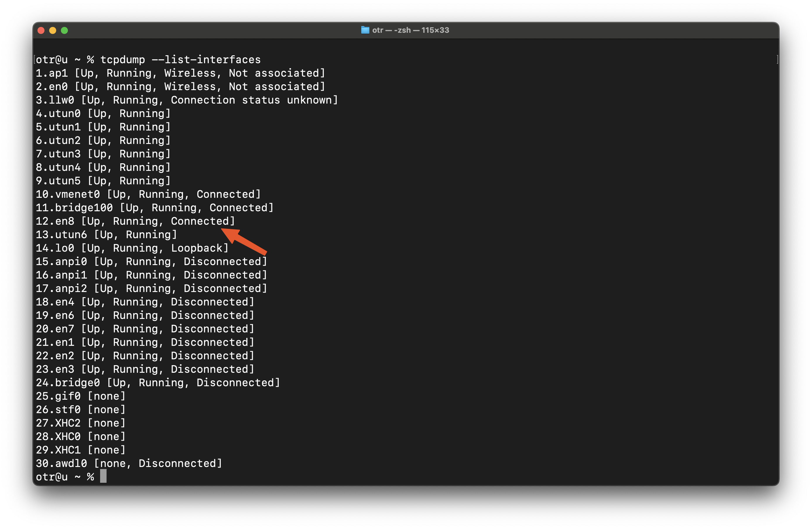Select the line '2.en0 [Up, Running, Wireless, Not associated]'
This screenshot has height=529, width=812.
(x=181, y=87)
